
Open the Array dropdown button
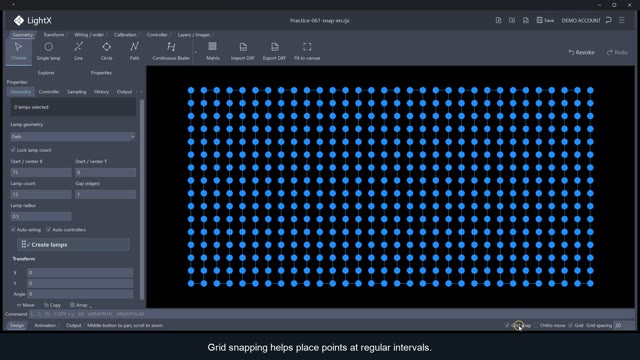(80, 305)
